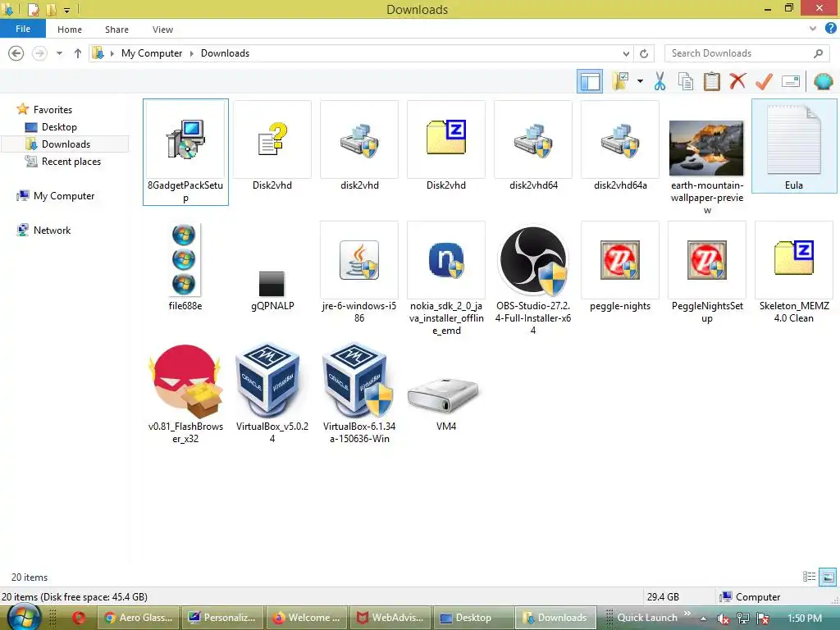
Task: Click the folder options icon in toolbar
Action: click(620, 81)
